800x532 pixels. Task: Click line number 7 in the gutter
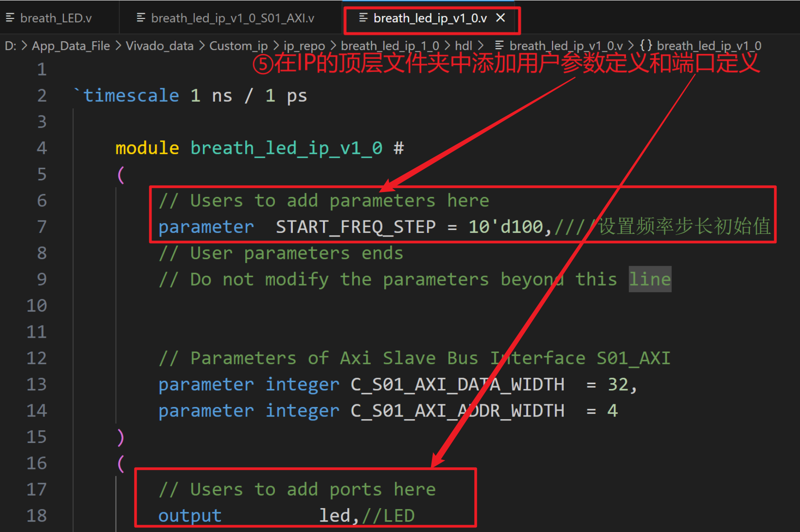click(x=42, y=227)
